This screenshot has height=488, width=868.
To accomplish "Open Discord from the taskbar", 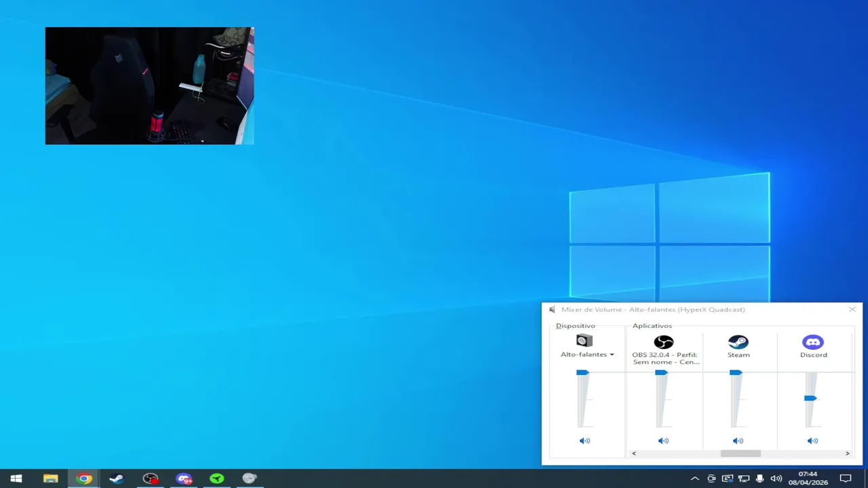I will [184, 479].
